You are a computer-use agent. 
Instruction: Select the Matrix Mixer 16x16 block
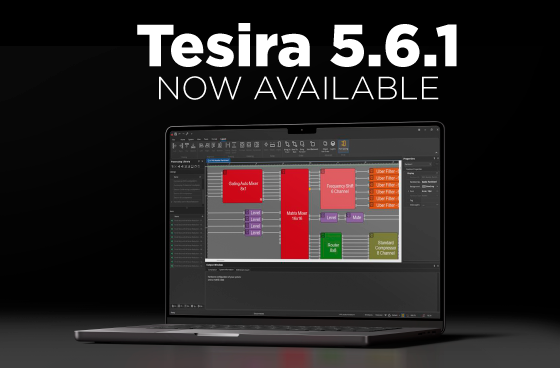[x=295, y=214]
